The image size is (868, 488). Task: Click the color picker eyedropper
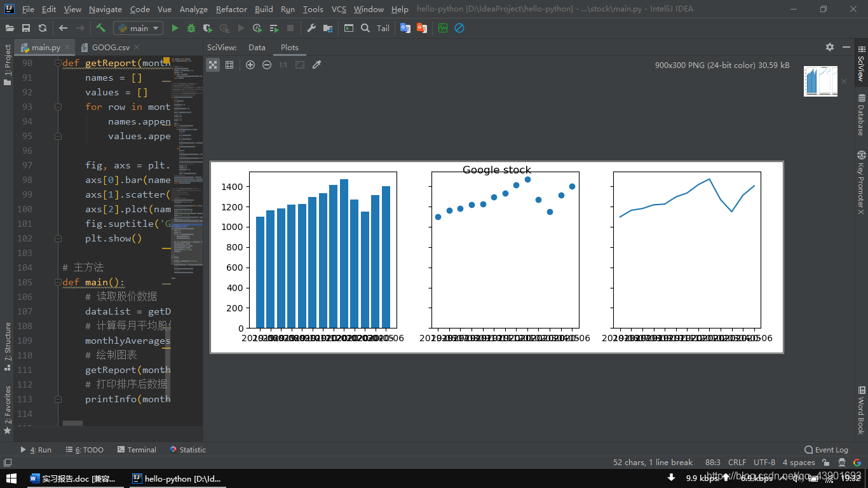[x=316, y=65]
